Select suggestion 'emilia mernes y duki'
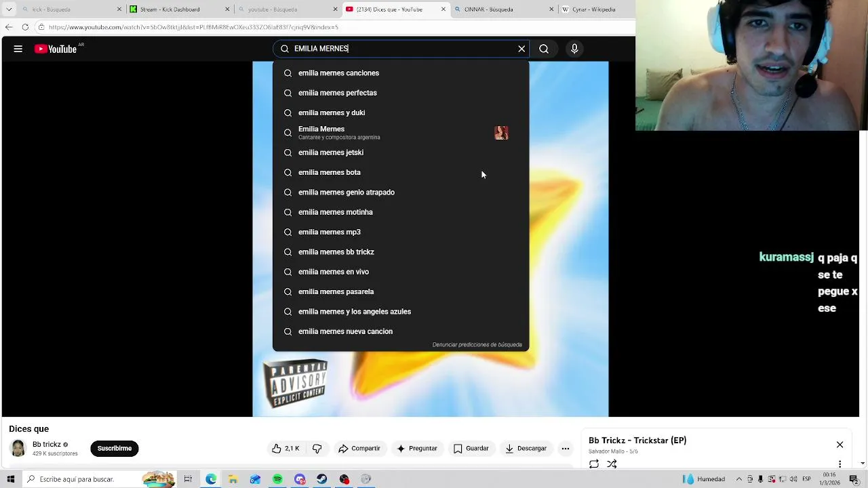This screenshot has height=488, width=868. pos(401,113)
